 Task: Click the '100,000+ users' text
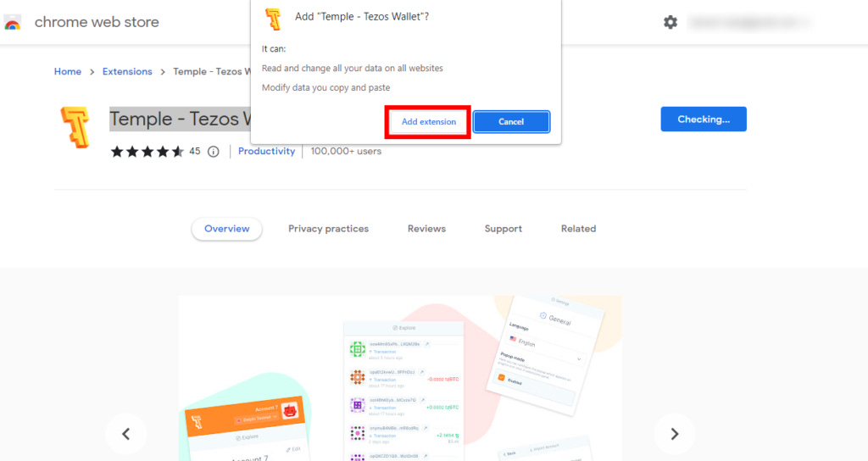(346, 151)
